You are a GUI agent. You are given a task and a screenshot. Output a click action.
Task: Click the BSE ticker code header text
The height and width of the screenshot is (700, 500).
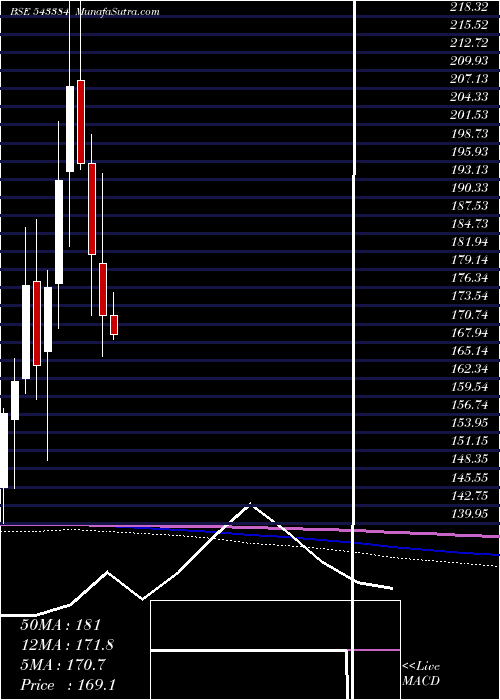click(x=40, y=12)
